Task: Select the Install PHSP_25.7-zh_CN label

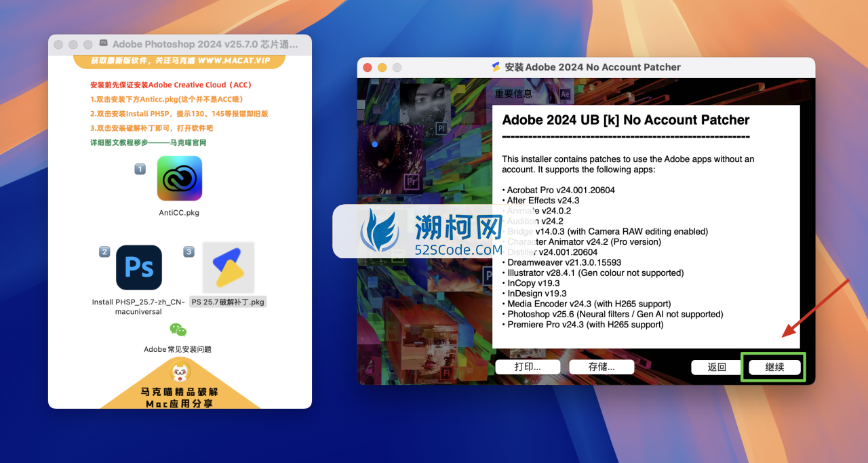Action: [138, 306]
